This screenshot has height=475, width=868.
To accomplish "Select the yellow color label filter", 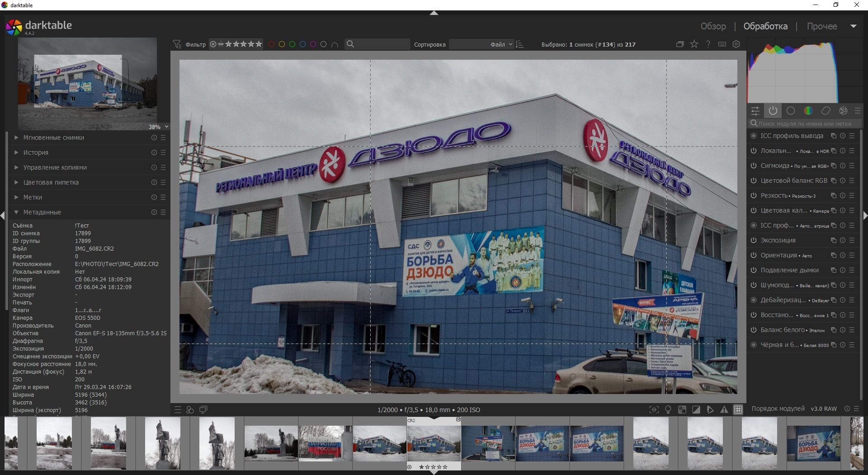I will point(282,44).
